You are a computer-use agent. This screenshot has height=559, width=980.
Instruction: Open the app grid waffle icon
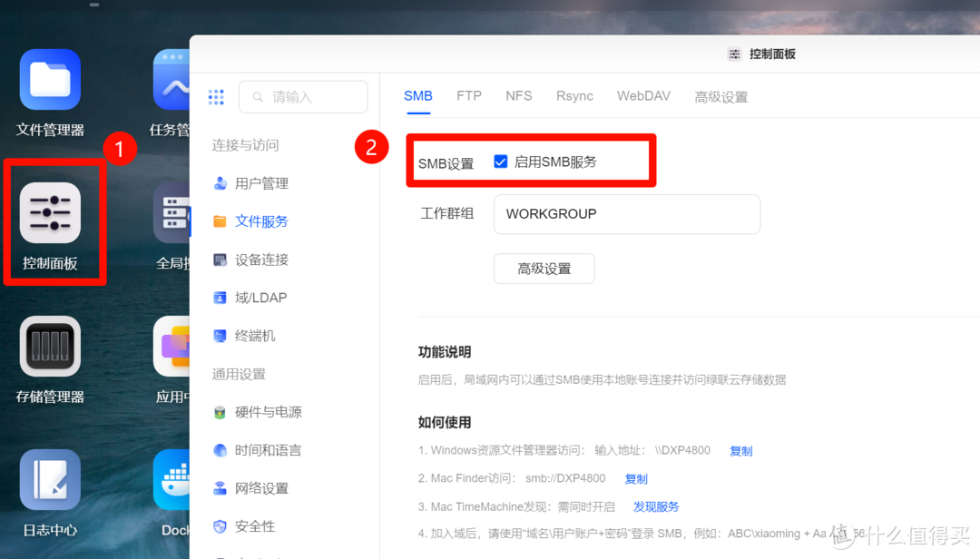tap(216, 97)
